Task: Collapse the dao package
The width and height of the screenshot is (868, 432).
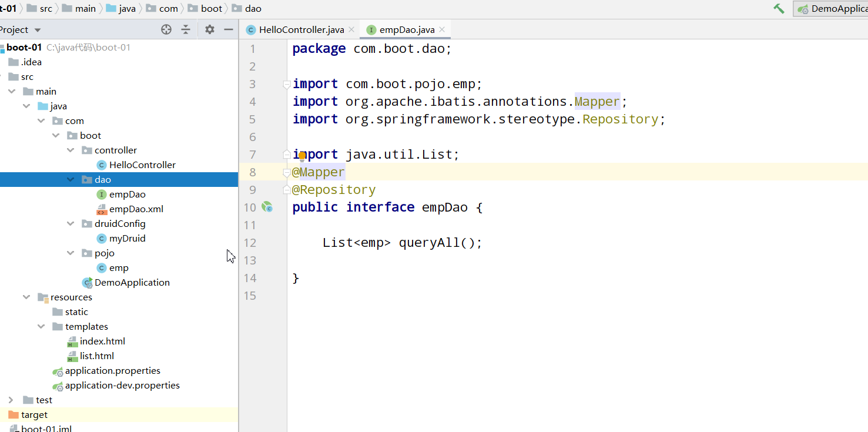Action: [71, 179]
